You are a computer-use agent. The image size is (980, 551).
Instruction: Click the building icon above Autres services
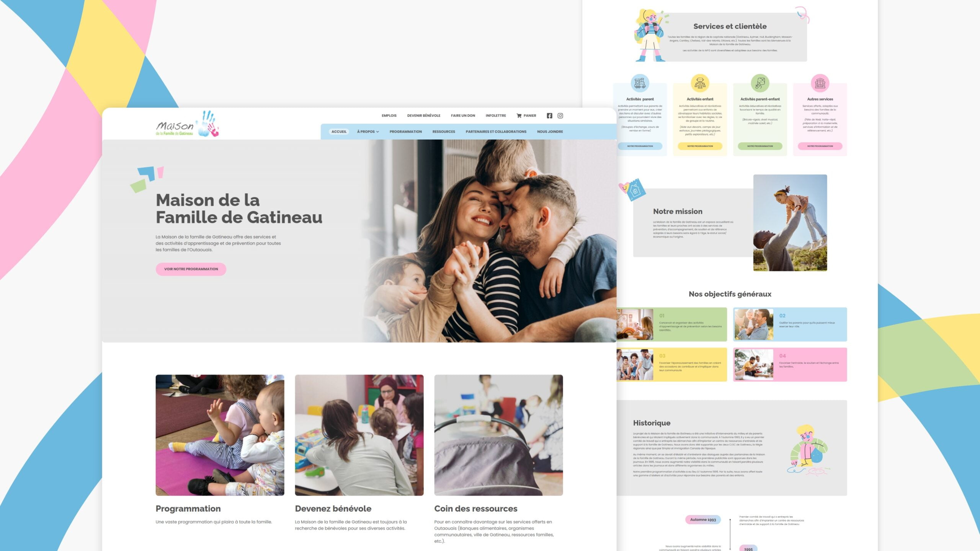pos(820,83)
